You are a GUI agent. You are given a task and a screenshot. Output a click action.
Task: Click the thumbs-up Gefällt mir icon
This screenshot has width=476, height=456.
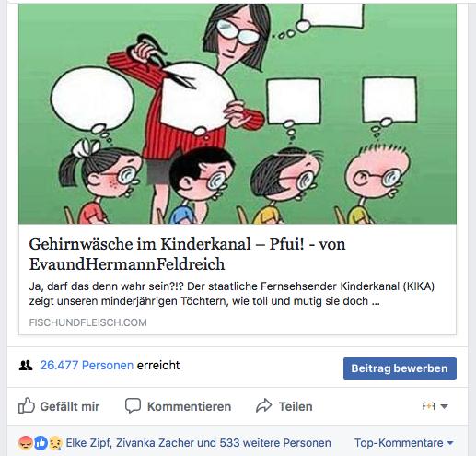(x=27, y=406)
